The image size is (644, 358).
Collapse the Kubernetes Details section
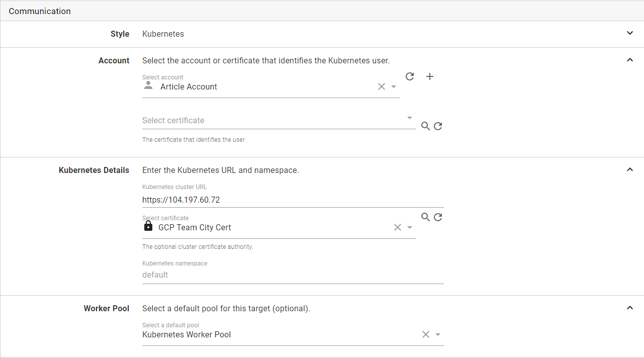pos(630,169)
